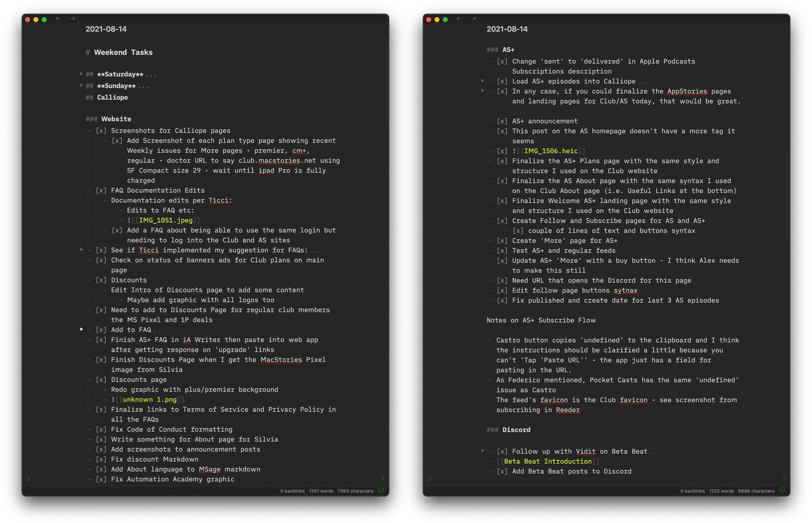
Task: Toggle 'Fix Code of Conduct formatting' checkbox
Action: click(101, 429)
